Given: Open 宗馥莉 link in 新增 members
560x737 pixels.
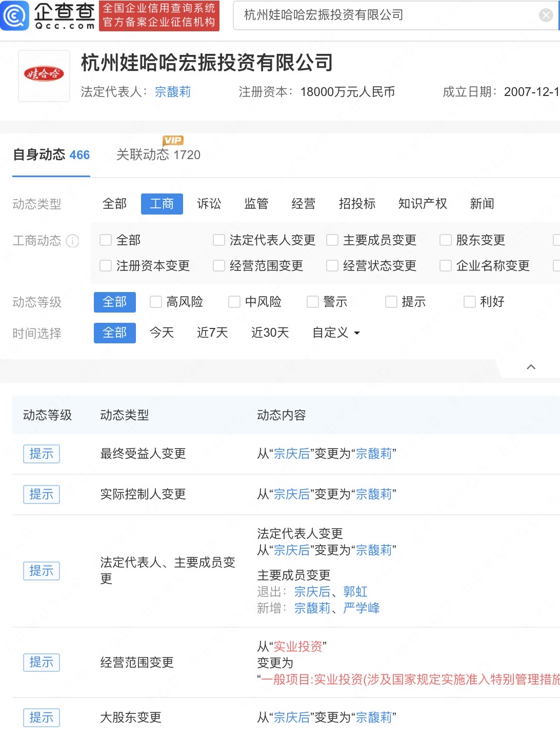Looking at the screenshot, I should [x=312, y=608].
